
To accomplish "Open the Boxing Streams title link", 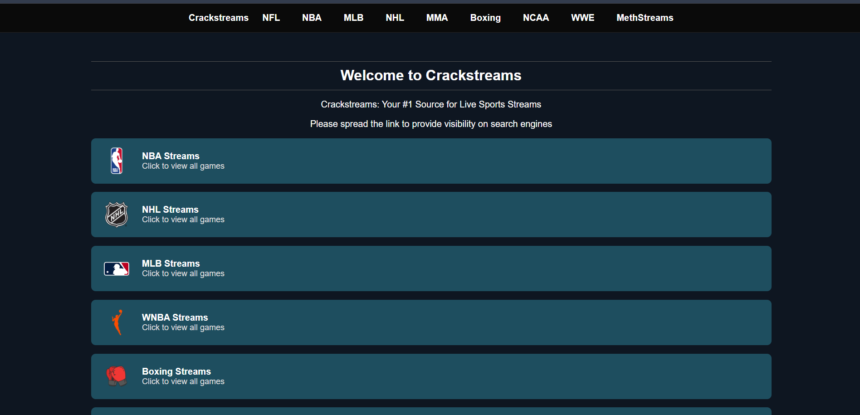I will 176,371.
